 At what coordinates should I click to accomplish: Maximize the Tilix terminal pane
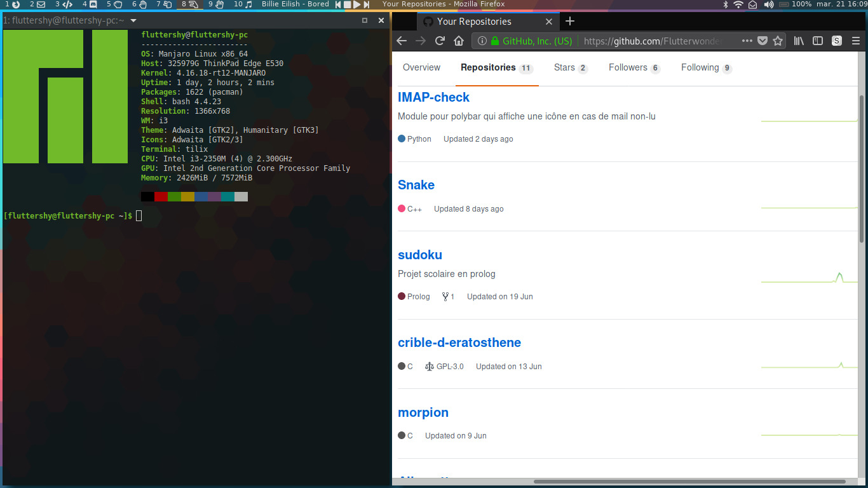point(365,20)
